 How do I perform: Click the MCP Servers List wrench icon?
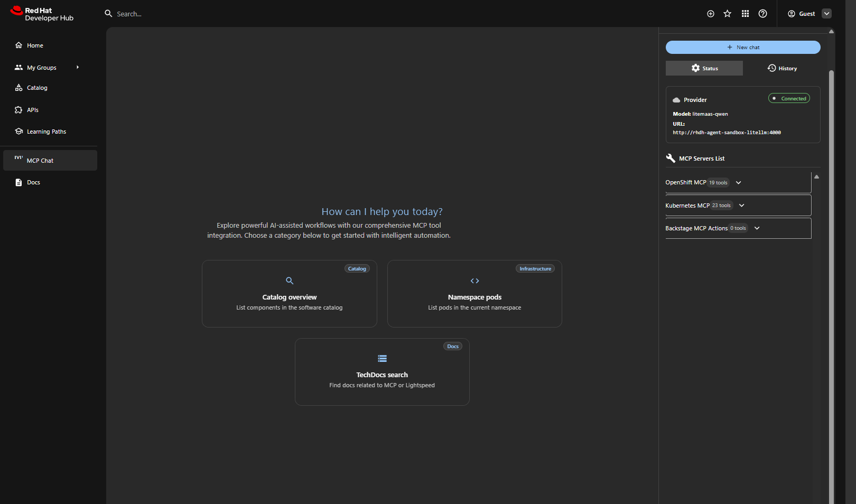pos(671,158)
